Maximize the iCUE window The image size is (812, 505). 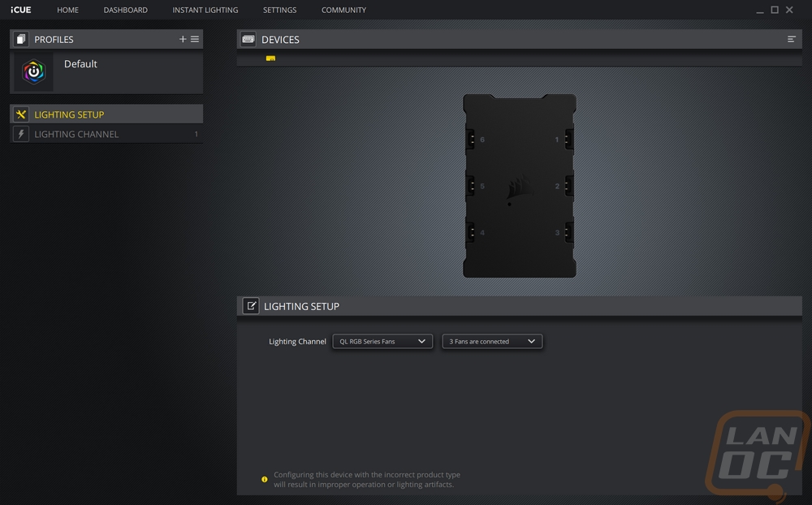tap(775, 10)
